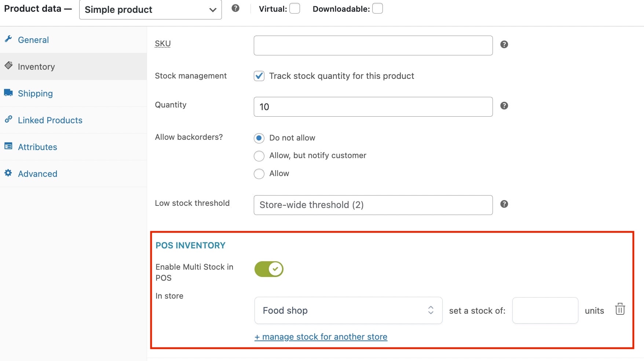Click the SKU field label

(163, 44)
